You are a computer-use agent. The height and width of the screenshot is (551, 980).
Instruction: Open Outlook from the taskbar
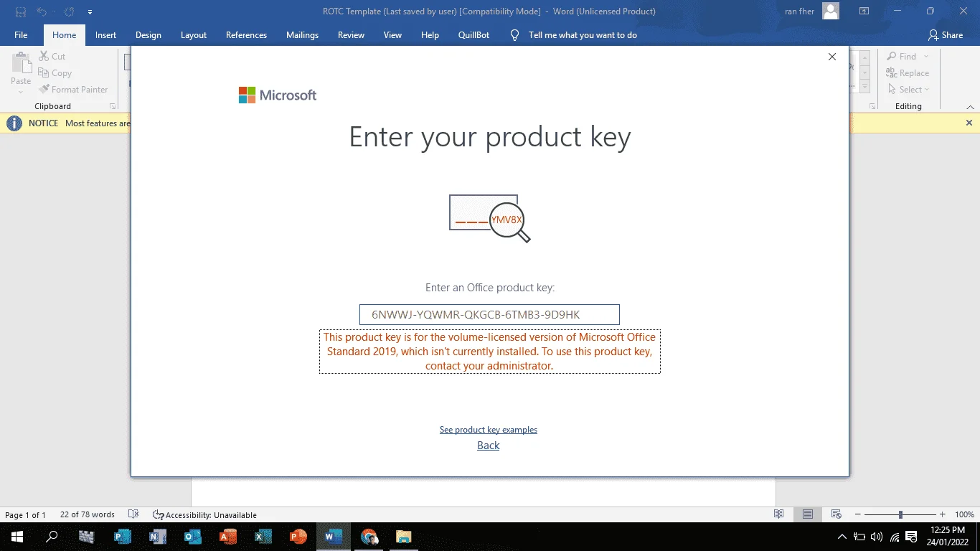pyautogui.click(x=192, y=537)
